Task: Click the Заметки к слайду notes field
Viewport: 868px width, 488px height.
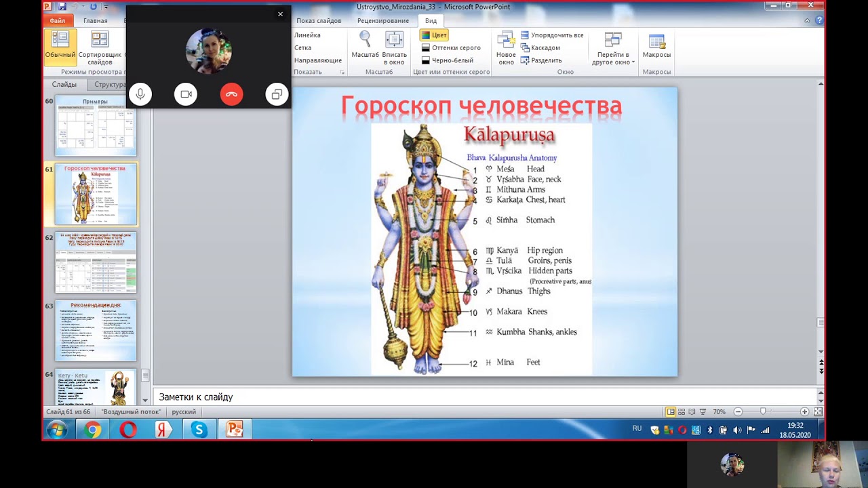Action: click(x=485, y=396)
